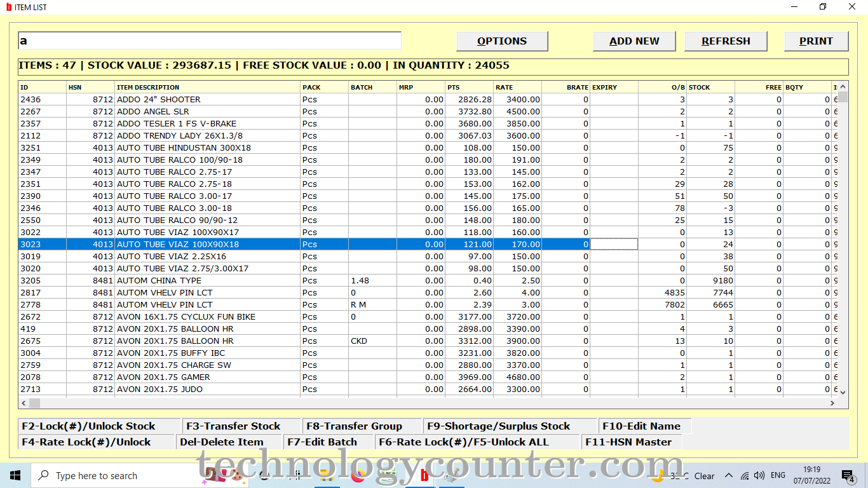Click batch value 1.48 cell
Image resolution: width=868 pixels, height=488 pixels.
372,280
